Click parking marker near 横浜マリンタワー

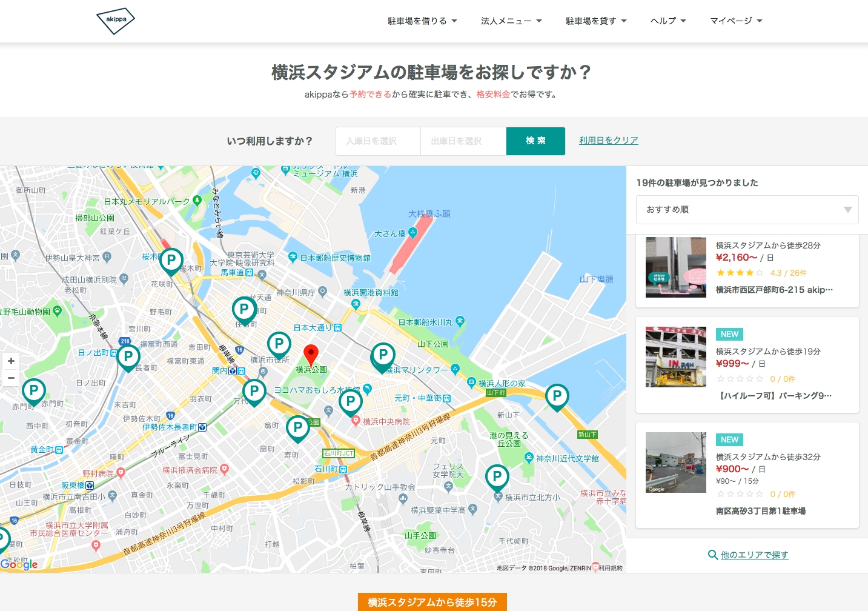click(383, 356)
